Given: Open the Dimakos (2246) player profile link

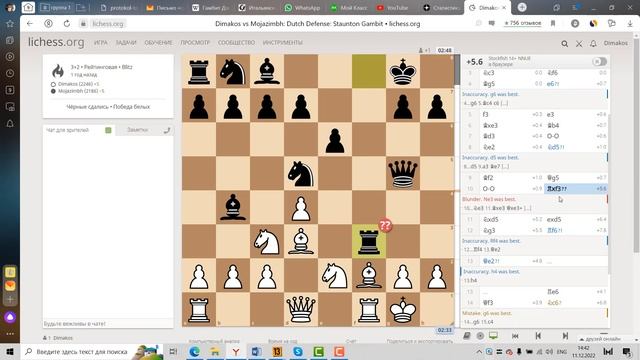Looking at the screenshot, I should (x=75, y=84).
